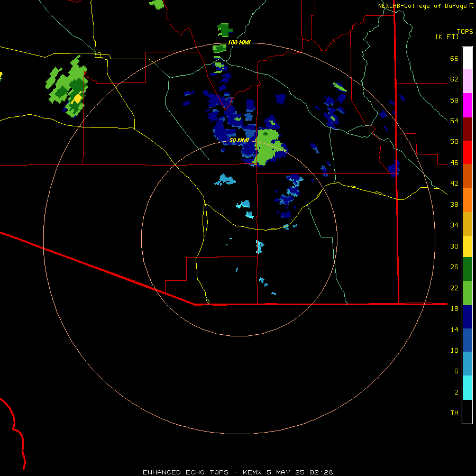Screen dimensions: 476x476
Task: Click the TOPS legend title
Action: point(465,31)
